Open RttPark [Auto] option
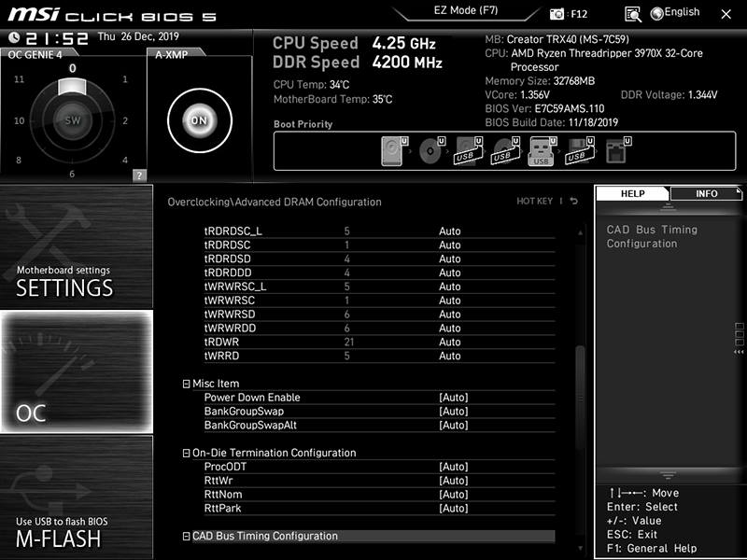 coord(454,508)
